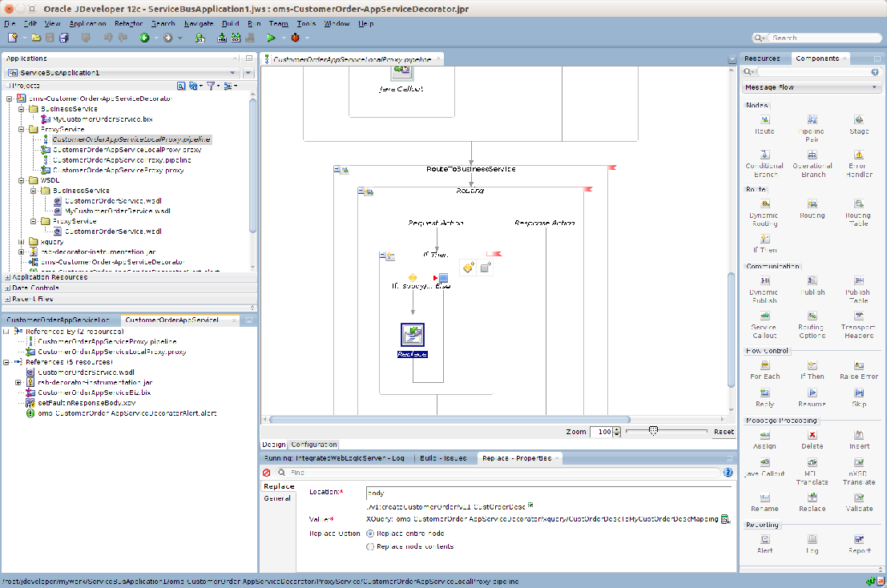887x588 pixels.
Task: Click the zoom Reset button
Action: [723, 432]
